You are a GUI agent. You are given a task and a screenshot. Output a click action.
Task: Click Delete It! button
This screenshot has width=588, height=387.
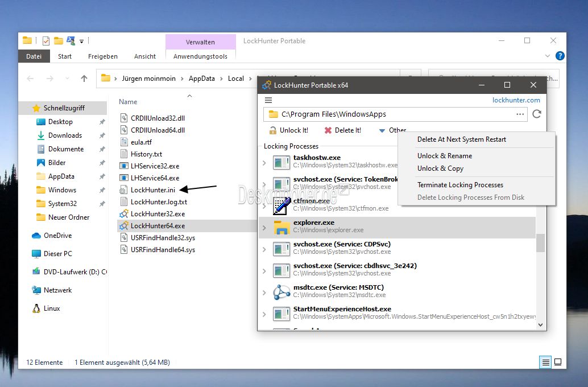[x=342, y=130]
